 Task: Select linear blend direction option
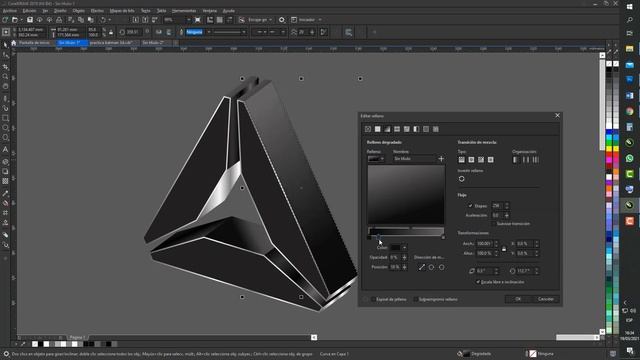[422, 267]
